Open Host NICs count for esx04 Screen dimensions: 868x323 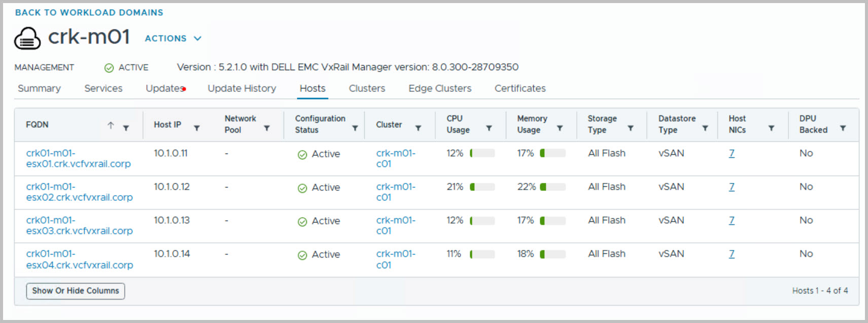point(732,254)
